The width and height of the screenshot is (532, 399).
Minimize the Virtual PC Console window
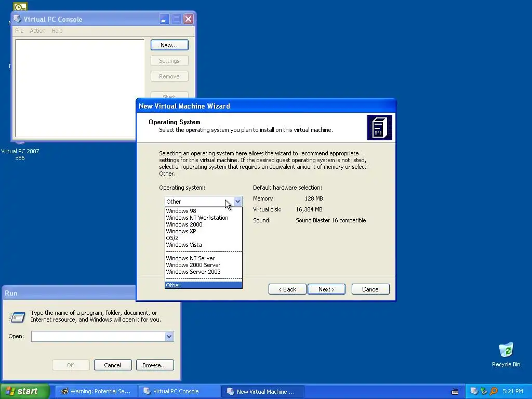point(164,19)
